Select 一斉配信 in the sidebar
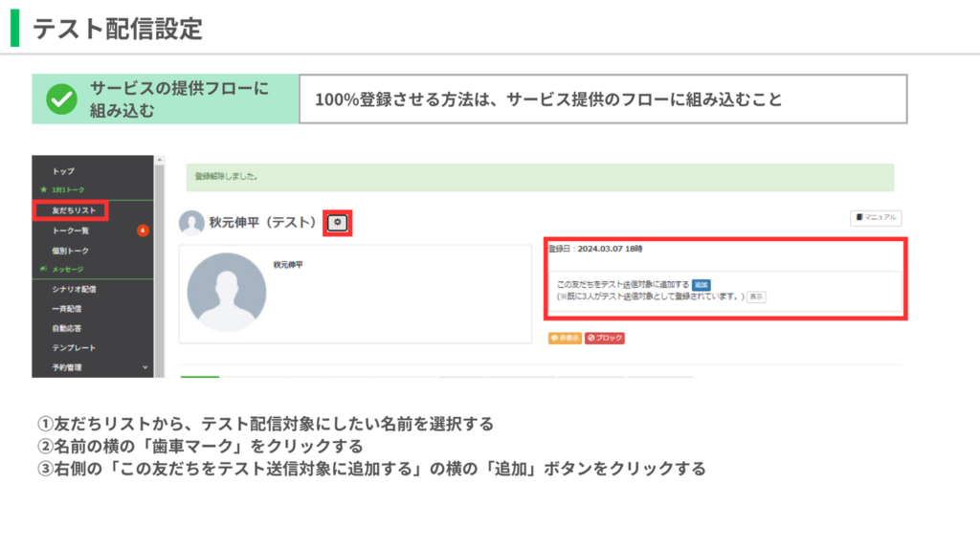 tap(68, 309)
